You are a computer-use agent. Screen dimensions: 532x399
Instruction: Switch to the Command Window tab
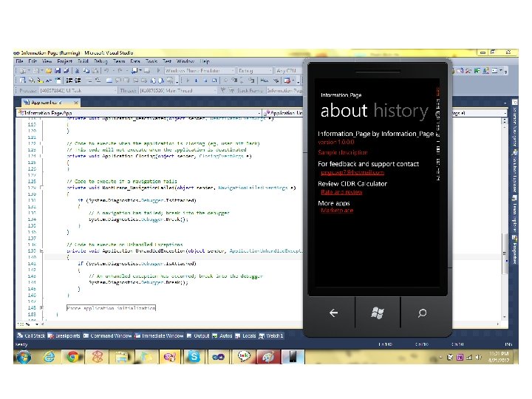[108, 335]
